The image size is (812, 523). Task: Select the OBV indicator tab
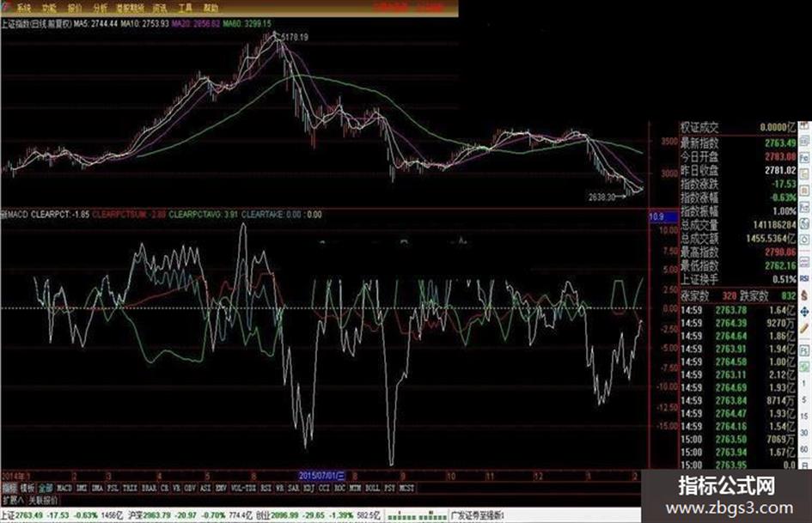pyautogui.click(x=190, y=488)
